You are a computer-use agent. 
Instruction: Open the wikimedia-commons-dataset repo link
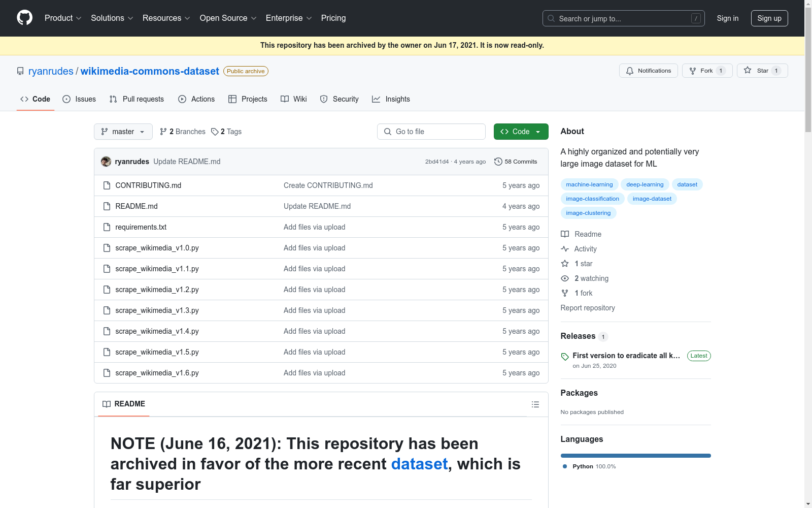pos(150,71)
